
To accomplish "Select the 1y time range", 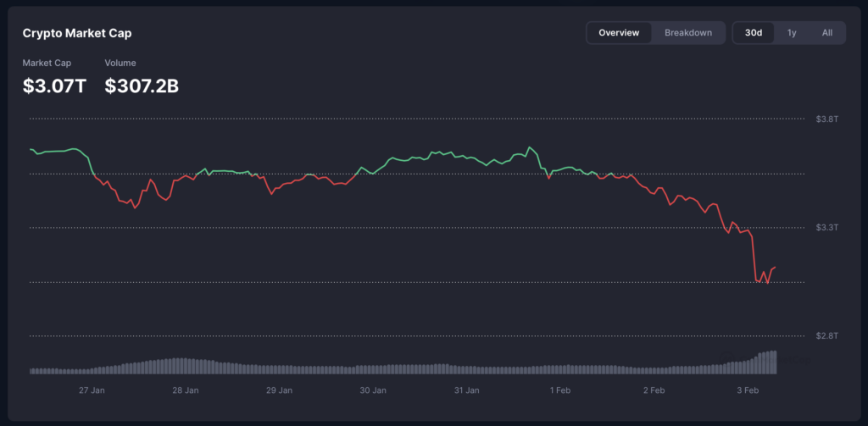I will (x=792, y=33).
